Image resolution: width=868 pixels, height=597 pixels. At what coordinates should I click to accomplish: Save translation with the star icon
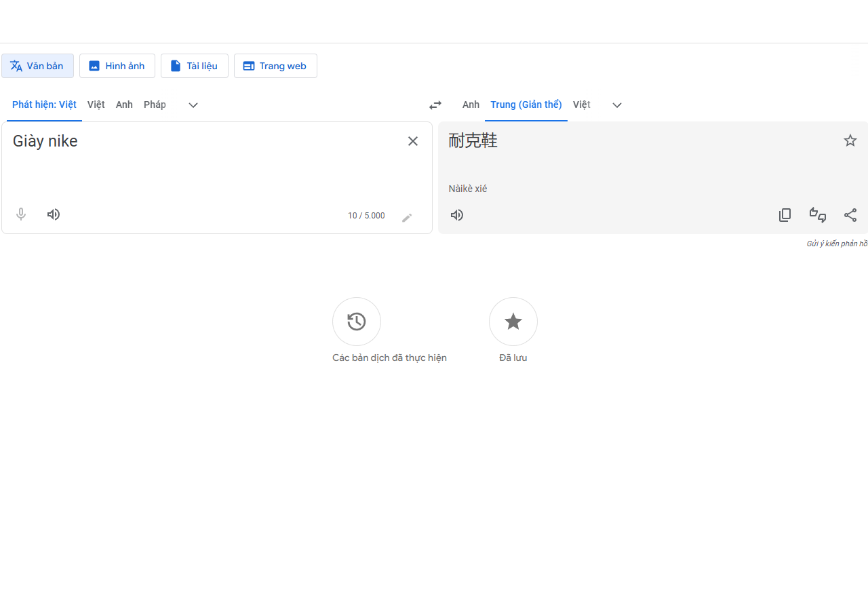[x=850, y=140]
